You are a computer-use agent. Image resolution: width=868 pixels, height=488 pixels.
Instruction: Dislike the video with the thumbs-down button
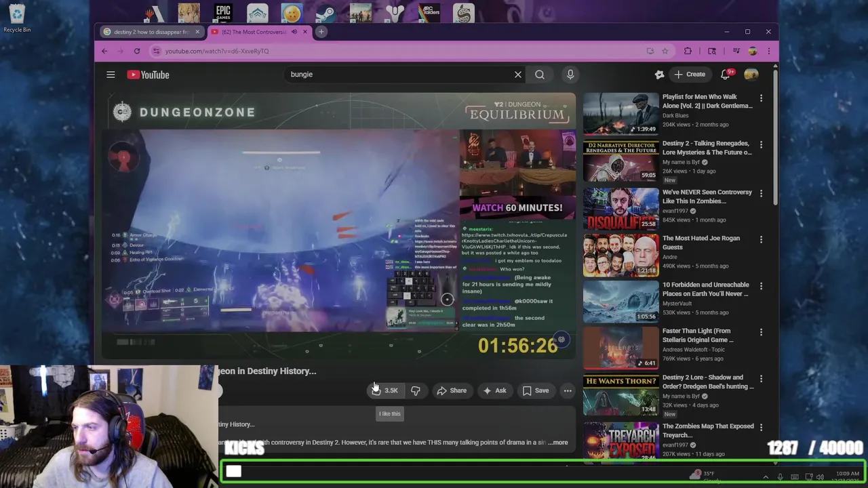coord(415,390)
